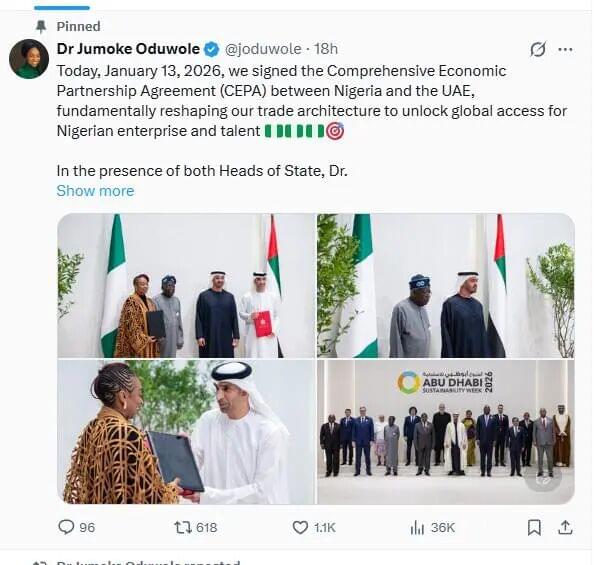Open view analytics bar chart icon
Viewport: 594px width, 565px height.
(x=417, y=527)
